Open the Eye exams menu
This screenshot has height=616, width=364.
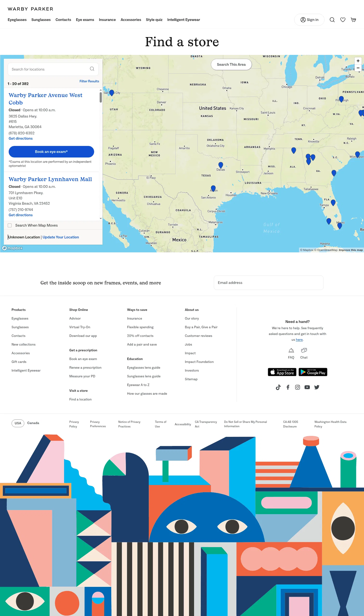click(85, 20)
